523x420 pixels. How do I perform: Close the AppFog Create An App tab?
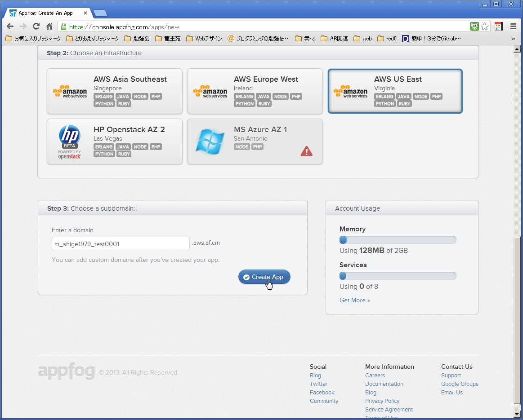coord(85,13)
